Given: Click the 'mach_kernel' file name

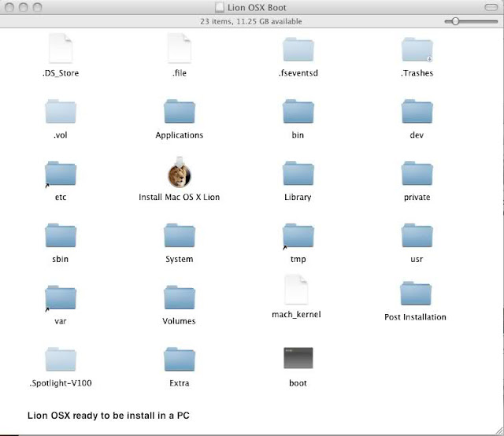Looking at the screenshot, I should pyautogui.click(x=296, y=314).
